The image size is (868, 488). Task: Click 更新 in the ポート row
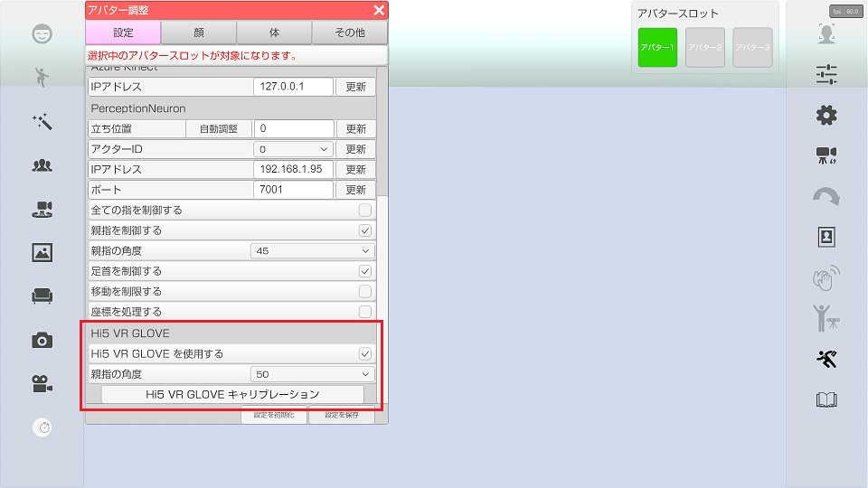[356, 190]
